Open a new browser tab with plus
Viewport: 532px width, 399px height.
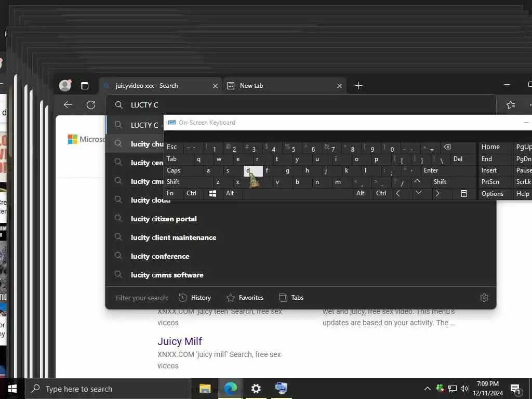[358, 86]
